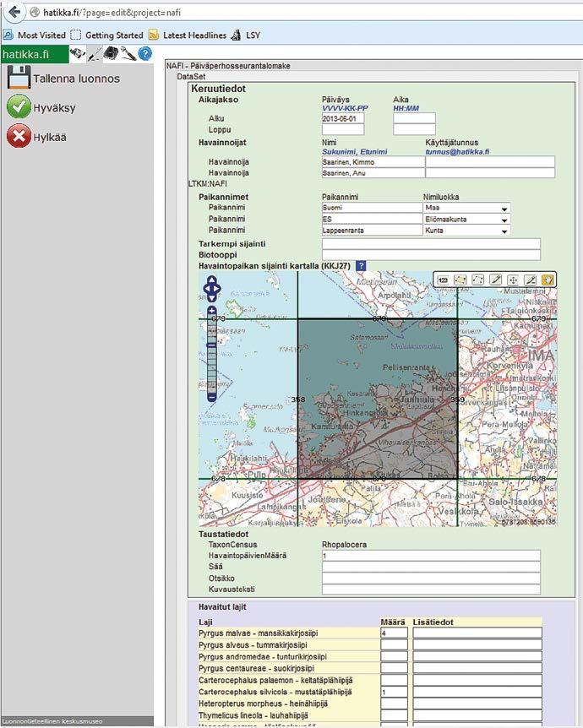Click the browser address bar URL

click(x=112, y=13)
